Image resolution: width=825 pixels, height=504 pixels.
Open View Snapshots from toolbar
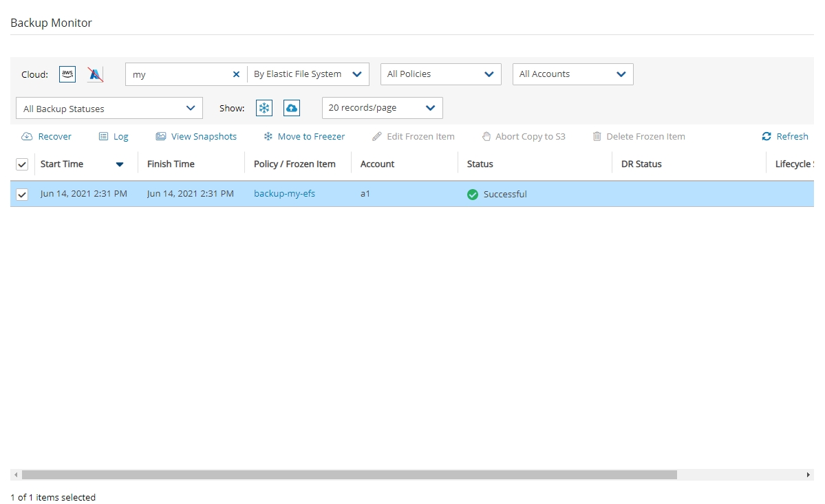click(x=196, y=137)
